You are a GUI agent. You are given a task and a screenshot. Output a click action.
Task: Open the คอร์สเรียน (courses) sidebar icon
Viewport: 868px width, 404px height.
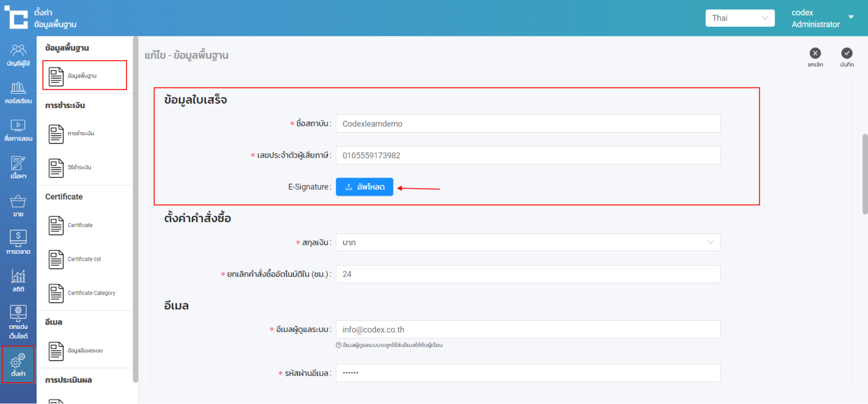coord(18,92)
